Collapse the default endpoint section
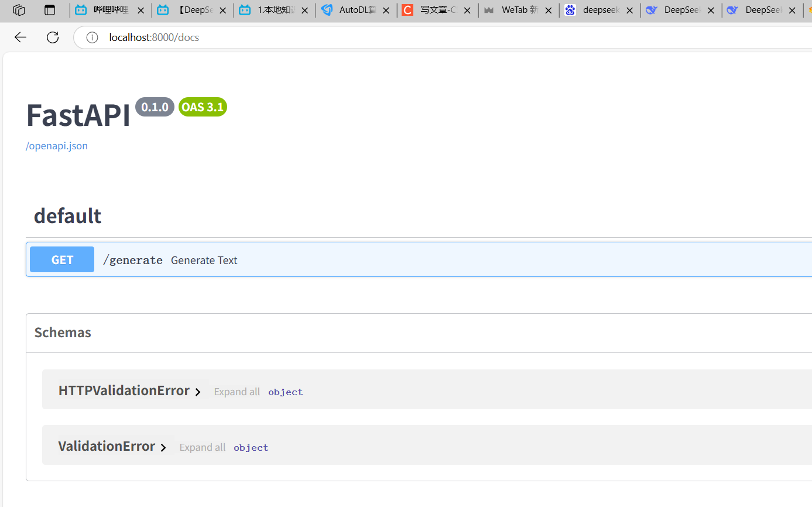The width and height of the screenshot is (812, 507). 67,216
